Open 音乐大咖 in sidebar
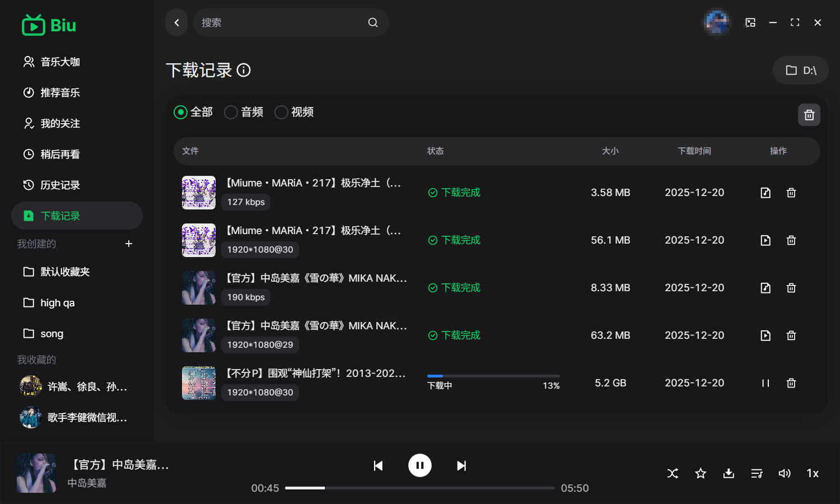The width and height of the screenshot is (840, 504). point(77,62)
